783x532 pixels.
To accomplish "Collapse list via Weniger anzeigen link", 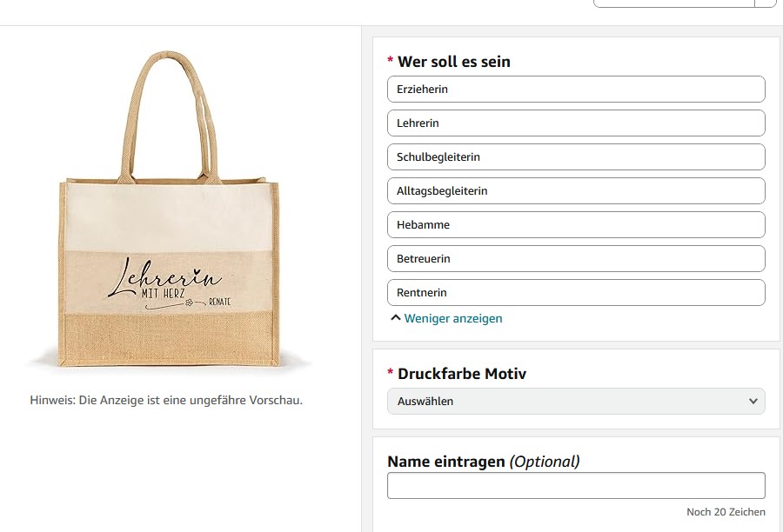I will pos(453,318).
